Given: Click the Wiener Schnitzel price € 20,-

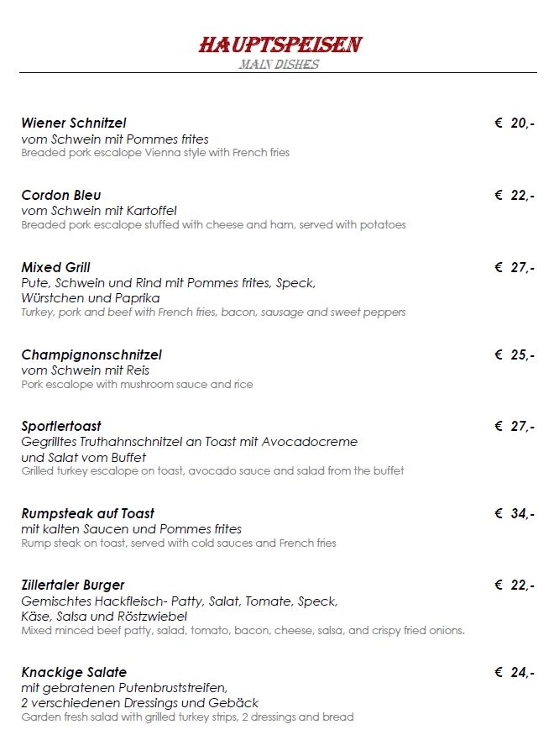Looking at the screenshot, I should click(515, 123).
